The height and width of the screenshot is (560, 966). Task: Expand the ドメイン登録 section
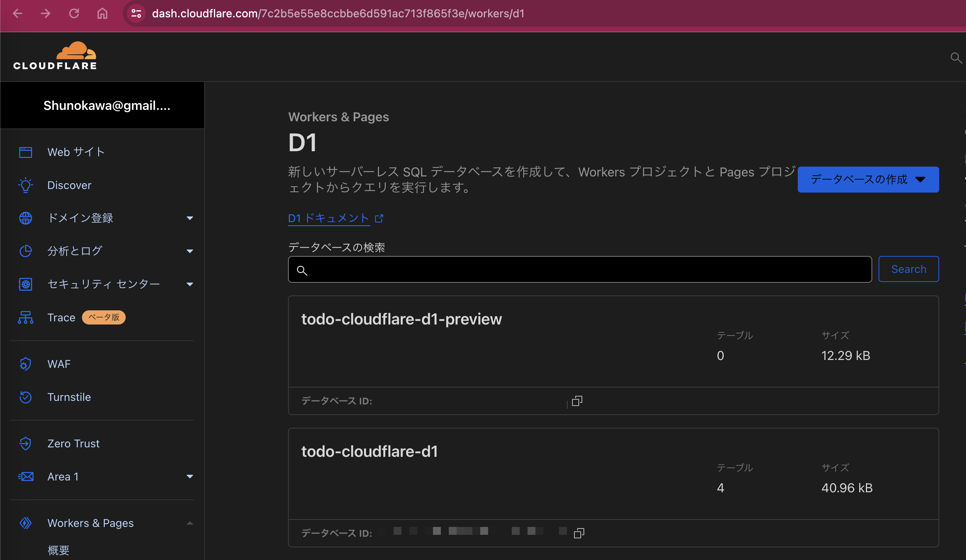point(190,218)
